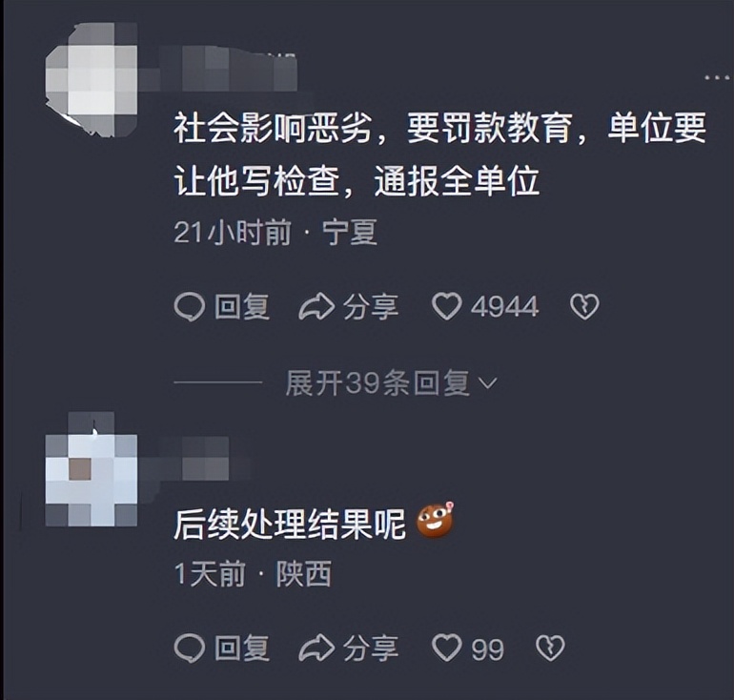Open the three-dot more options menu
Screen dimensions: 734x700
pyautogui.click(x=718, y=78)
